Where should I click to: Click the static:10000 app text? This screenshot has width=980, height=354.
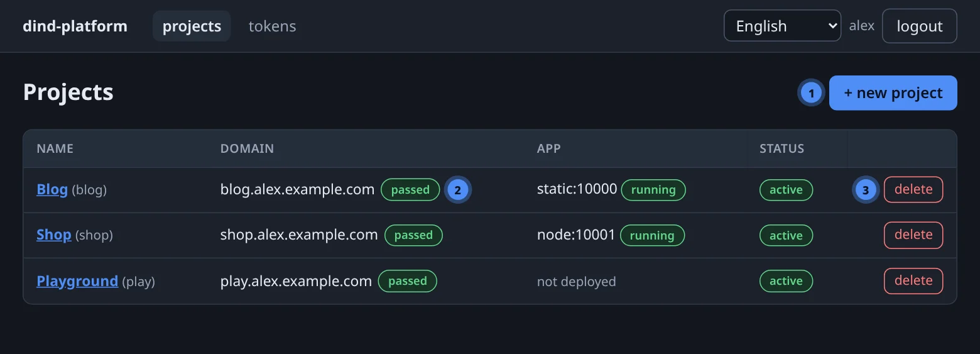coord(577,189)
